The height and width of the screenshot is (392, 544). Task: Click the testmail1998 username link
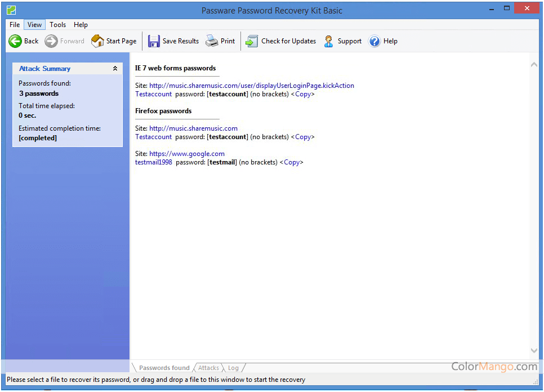click(x=154, y=162)
